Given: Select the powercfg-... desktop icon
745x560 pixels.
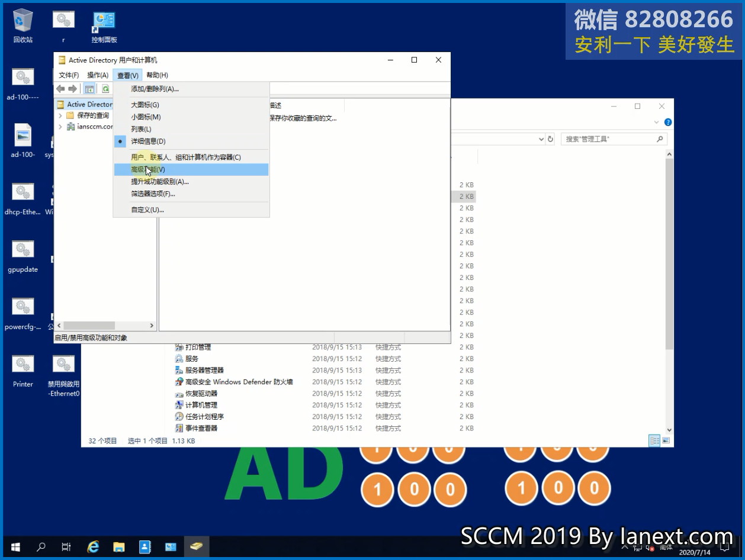Looking at the screenshot, I should (23, 313).
